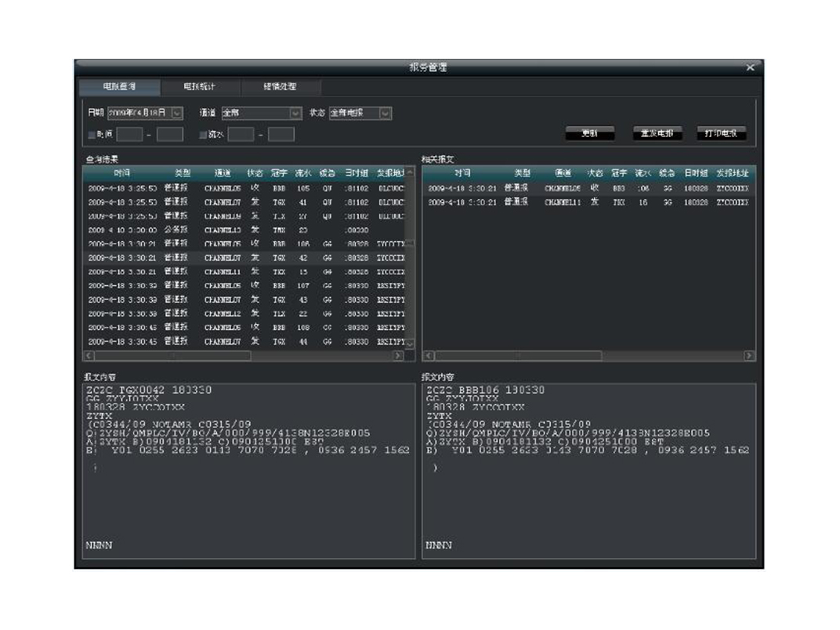Select the CHANNEL05 BBB row with serial 108
The width and height of the screenshot is (840, 630).
pos(244,328)
